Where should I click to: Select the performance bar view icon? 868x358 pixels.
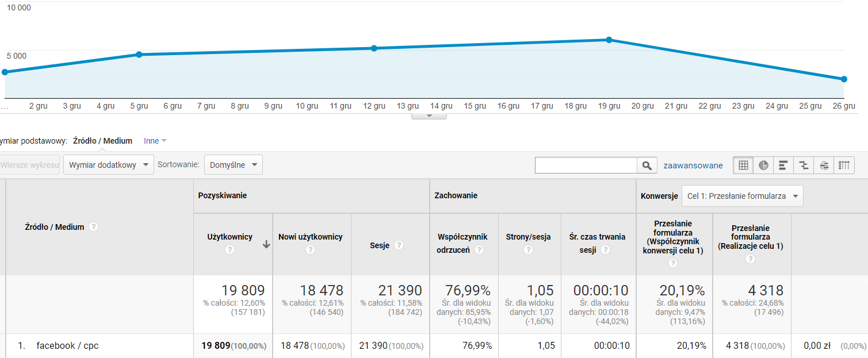coord(783,165)
